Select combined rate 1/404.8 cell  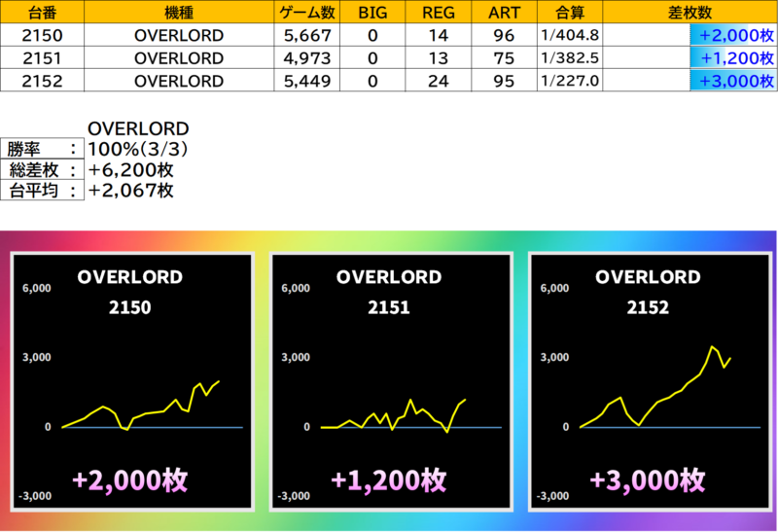coord(570,35)
